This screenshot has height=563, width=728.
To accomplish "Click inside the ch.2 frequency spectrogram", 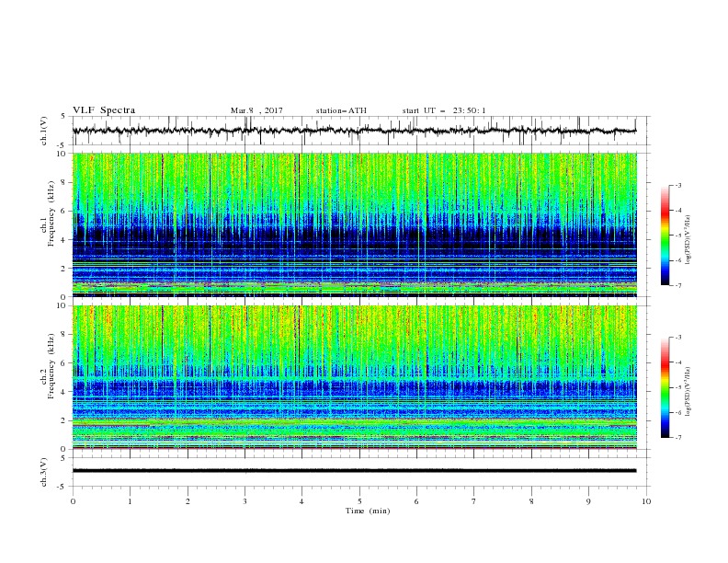I will tap(354, 377).
